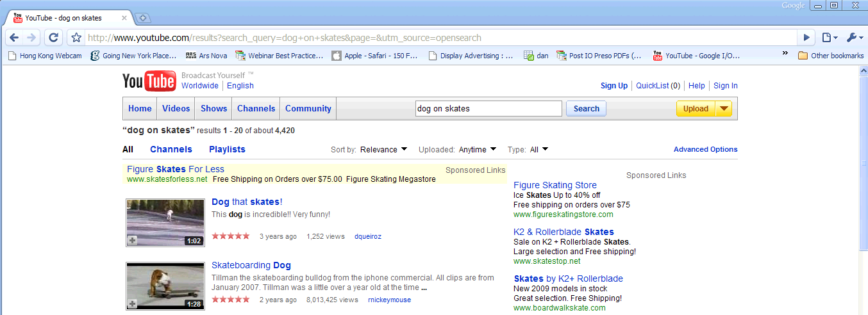Open the Skates by K2+ Rollerblade ad
868x315 pixels.
(568, 279)
